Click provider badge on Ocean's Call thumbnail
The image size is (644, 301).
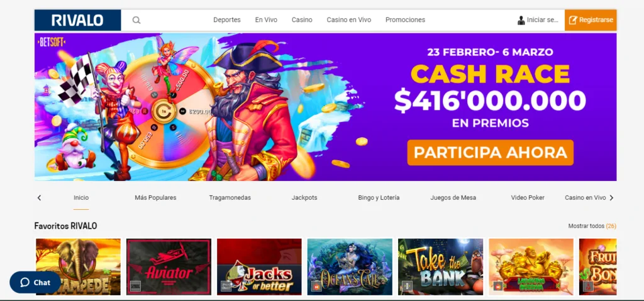click(x=316, y=286)
